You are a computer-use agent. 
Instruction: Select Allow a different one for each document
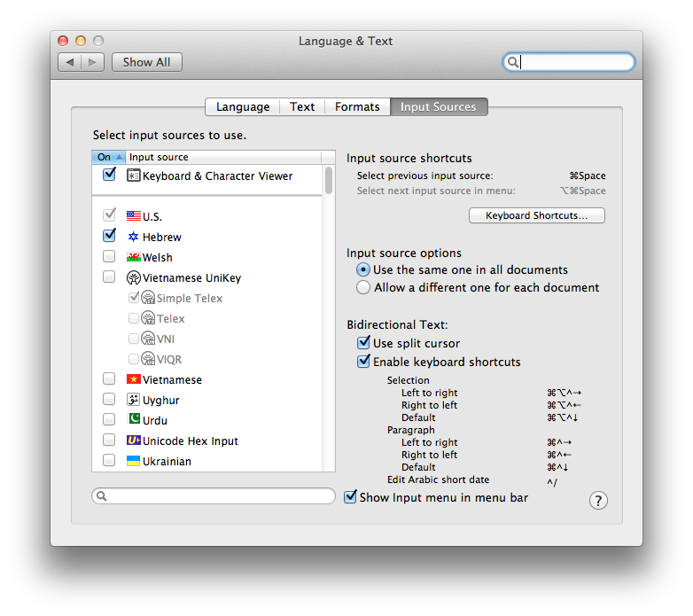[363, 287]
